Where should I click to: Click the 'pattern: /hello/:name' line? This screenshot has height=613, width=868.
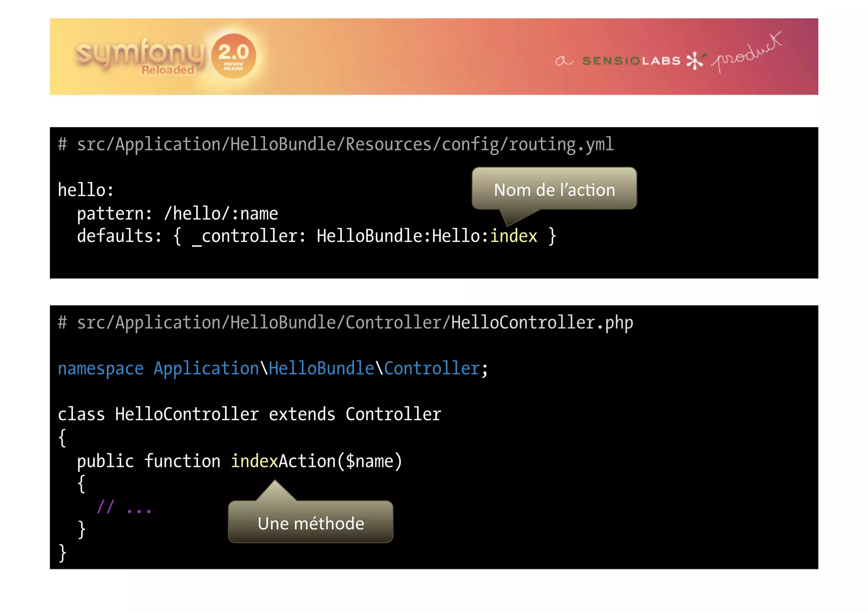tap(177, 214)
